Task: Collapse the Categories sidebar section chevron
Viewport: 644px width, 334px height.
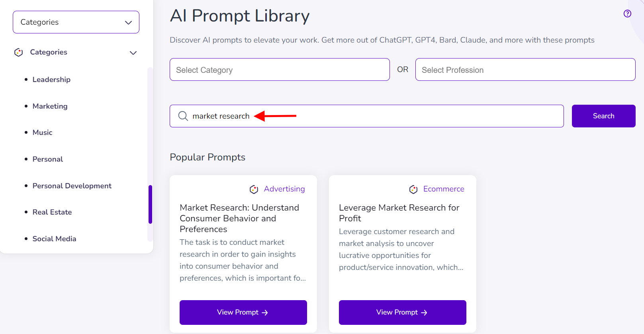Action: point(133,53)
